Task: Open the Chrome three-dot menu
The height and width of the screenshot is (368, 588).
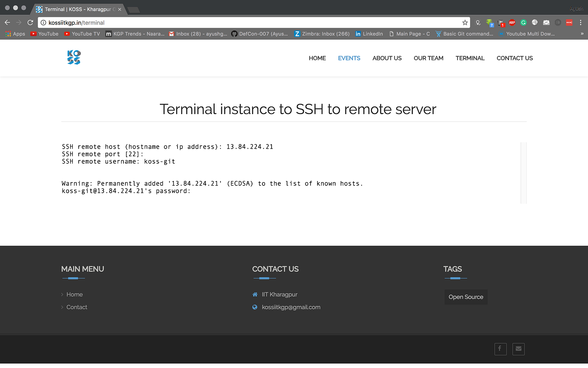Action: (581, 22)
